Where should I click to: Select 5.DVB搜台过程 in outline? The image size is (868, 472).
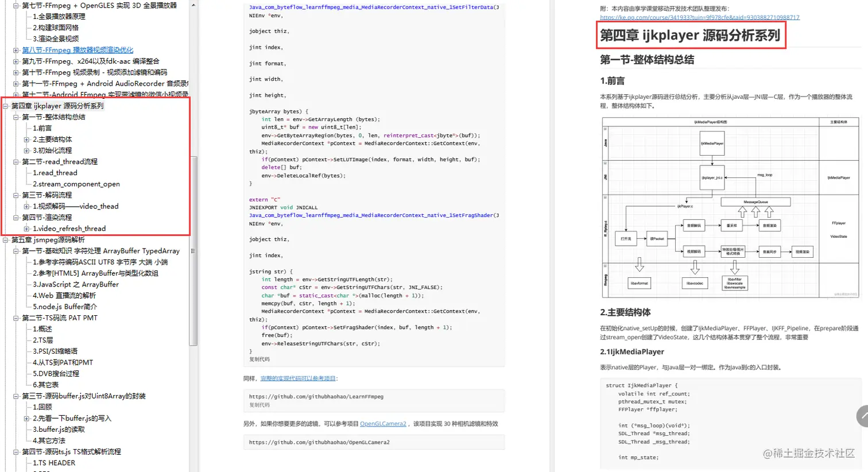56,374
